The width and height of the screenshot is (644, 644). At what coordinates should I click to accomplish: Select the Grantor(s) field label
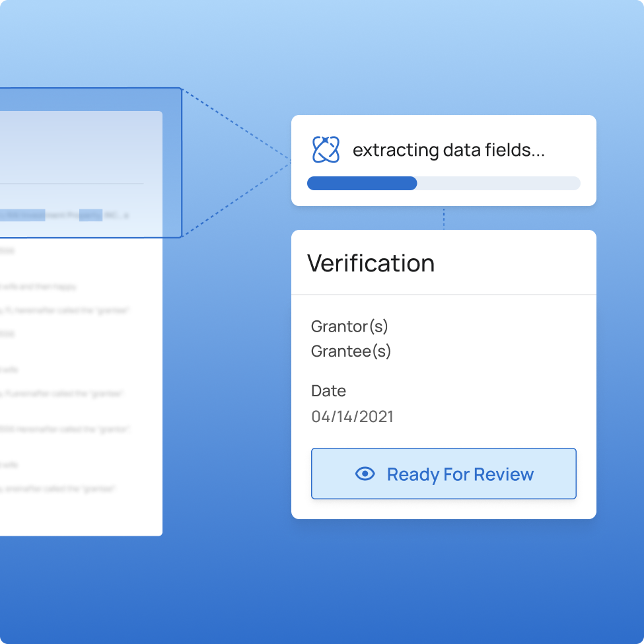349,326
